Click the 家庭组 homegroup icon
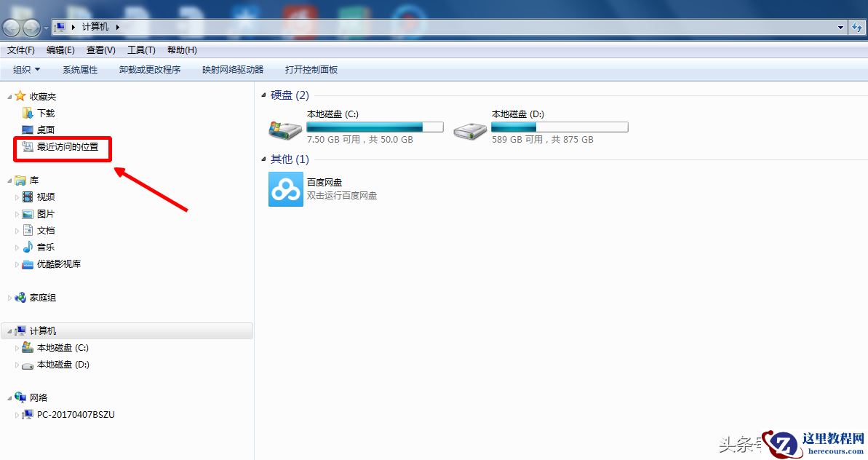 (20, 297)
